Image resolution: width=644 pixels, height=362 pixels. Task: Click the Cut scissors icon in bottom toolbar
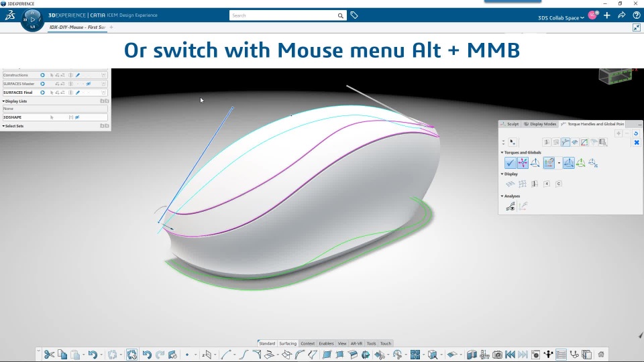[49, 354]
